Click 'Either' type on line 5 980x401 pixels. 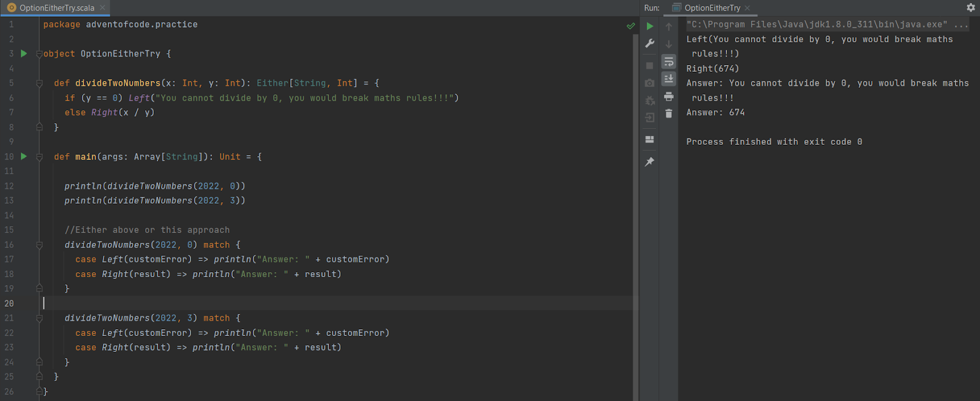(x=273, y=83)
